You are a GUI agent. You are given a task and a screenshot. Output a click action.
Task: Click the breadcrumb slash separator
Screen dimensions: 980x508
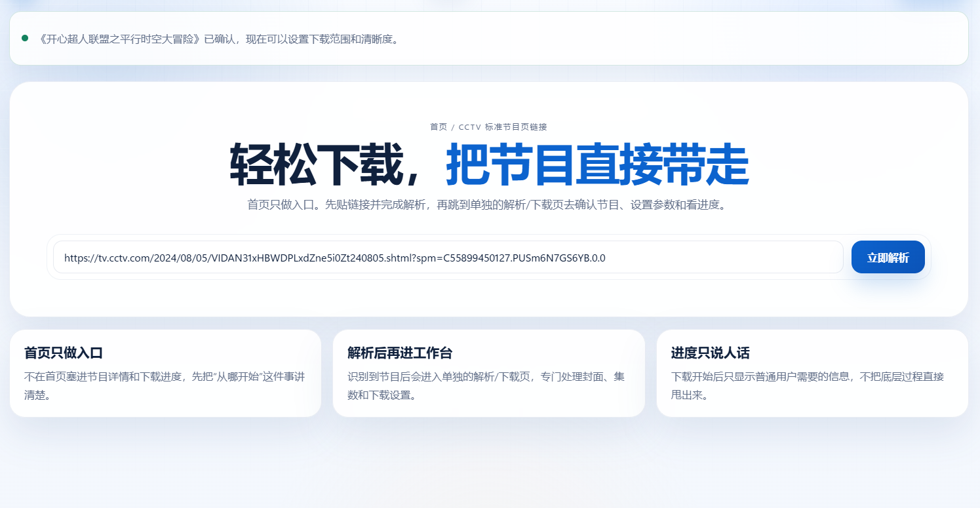tap(453, 127)
